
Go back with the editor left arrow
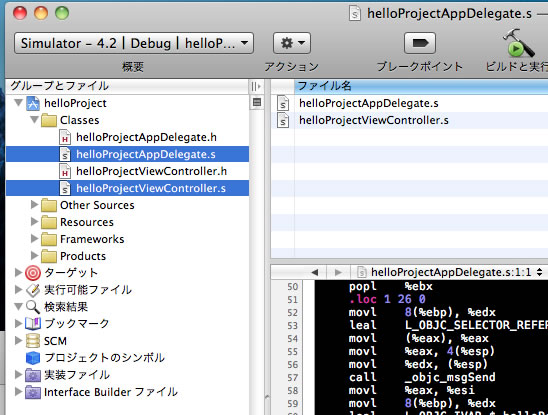[315, 272]
